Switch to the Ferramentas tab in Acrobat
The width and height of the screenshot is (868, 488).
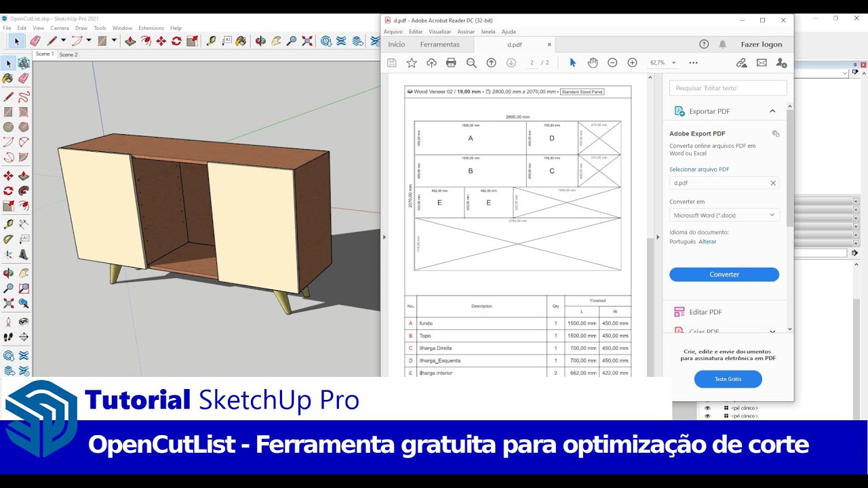(x=439, y=45)
